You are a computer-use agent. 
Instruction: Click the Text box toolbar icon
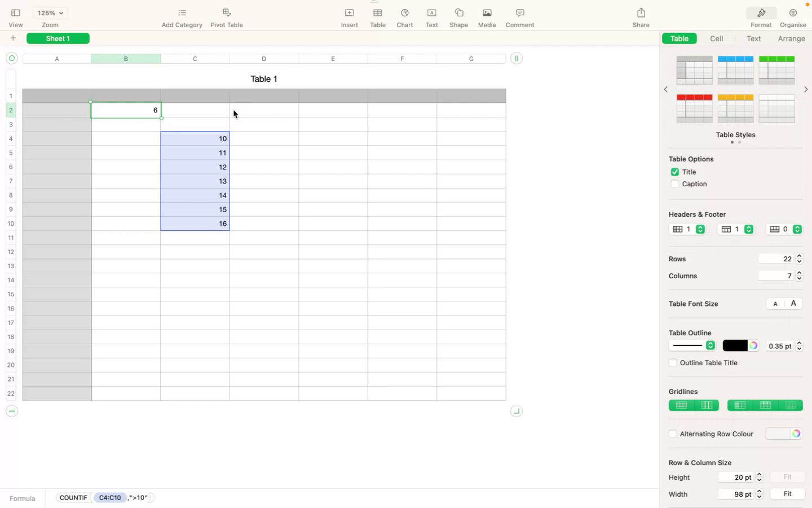click(x=432, y=13)
